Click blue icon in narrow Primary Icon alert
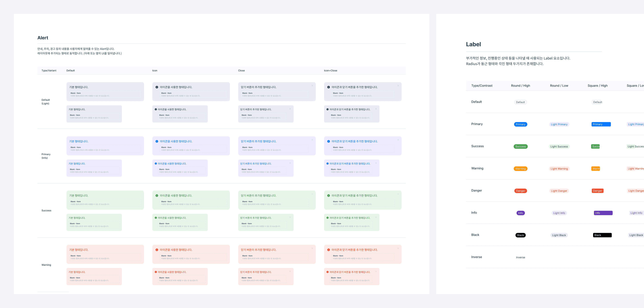Viewport: 644px width, 308px height. point(156,164)
